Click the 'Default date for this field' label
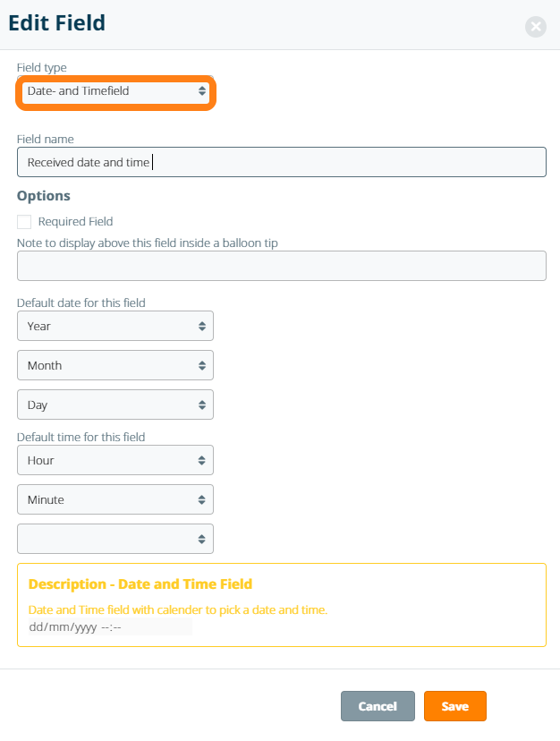This screenshot has width=560, height=741. point(81,302)
